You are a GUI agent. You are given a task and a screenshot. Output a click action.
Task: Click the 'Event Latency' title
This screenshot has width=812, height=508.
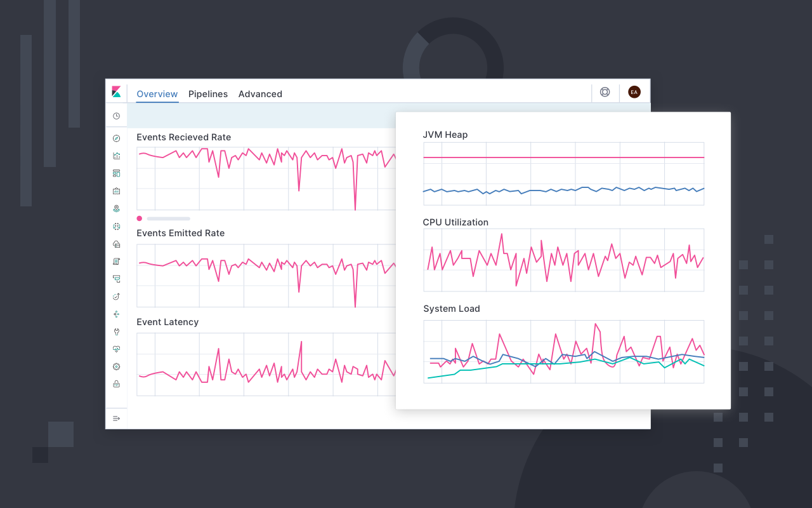[x=167, y=322]
